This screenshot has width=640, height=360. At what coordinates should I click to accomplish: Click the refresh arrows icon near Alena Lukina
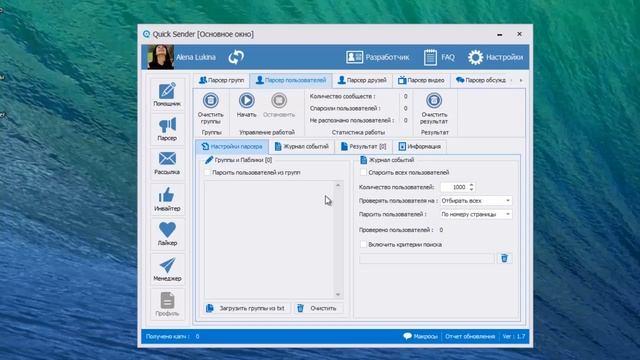tap(236, 57)
